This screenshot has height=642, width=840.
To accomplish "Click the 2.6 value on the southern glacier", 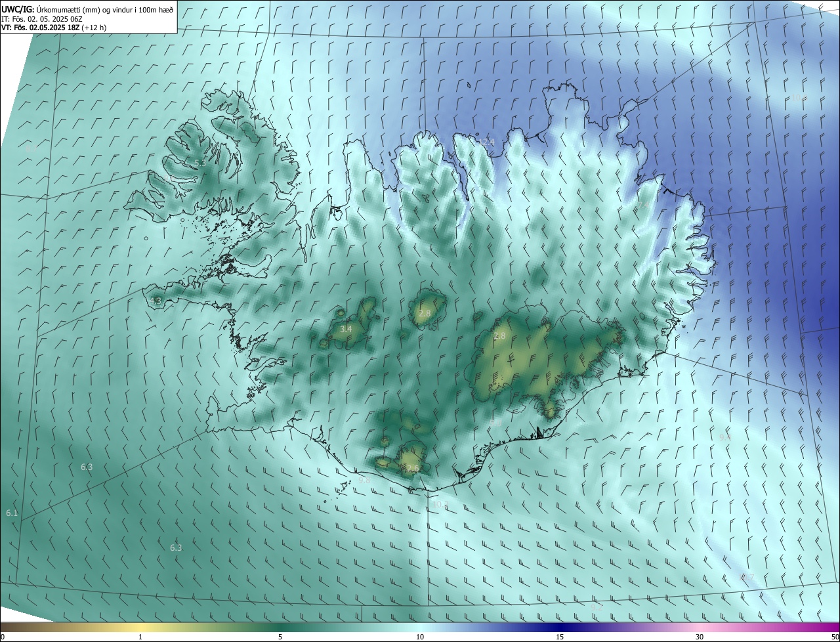I will (413, 468).
